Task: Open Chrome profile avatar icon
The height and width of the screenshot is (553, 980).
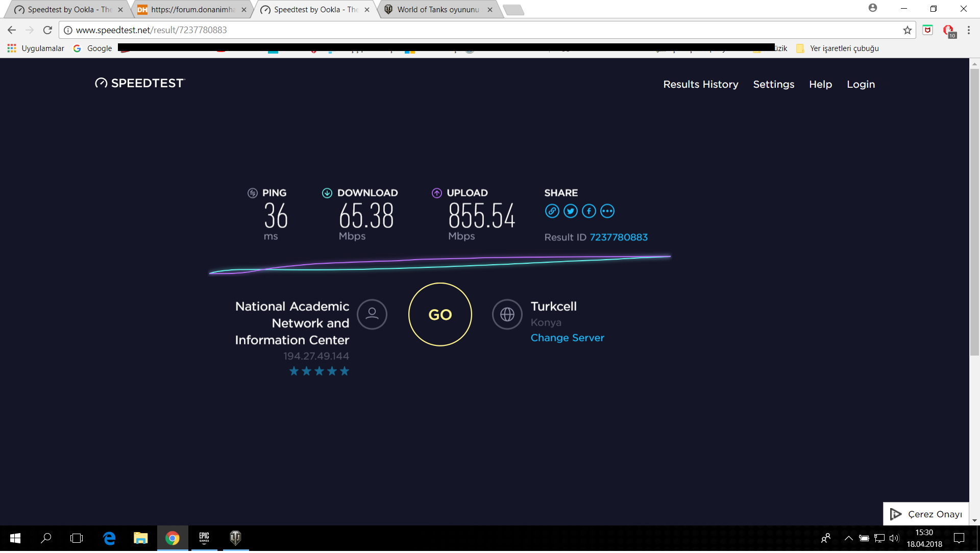Action: 873,8
